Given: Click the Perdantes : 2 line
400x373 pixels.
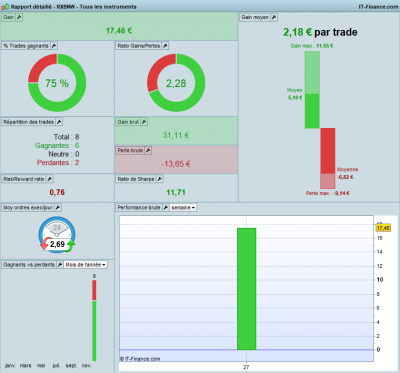Looking at the screenshot, I should coord(58,163).
